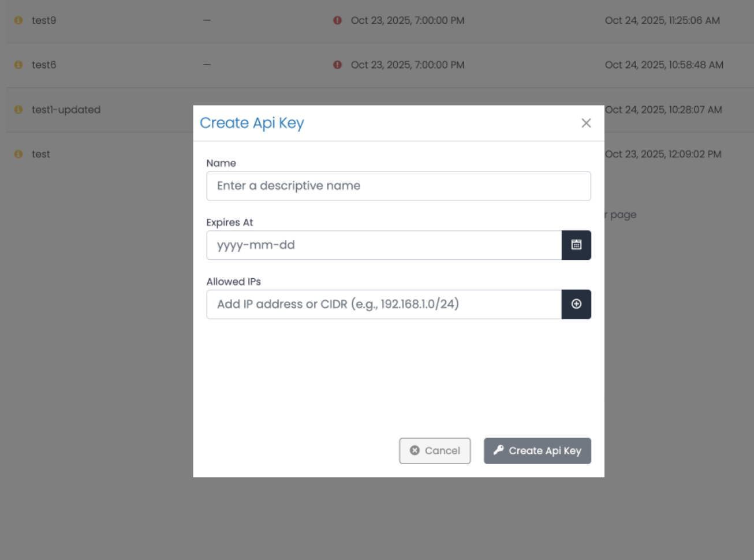Click the add IP plus icon

coord(576,304)
